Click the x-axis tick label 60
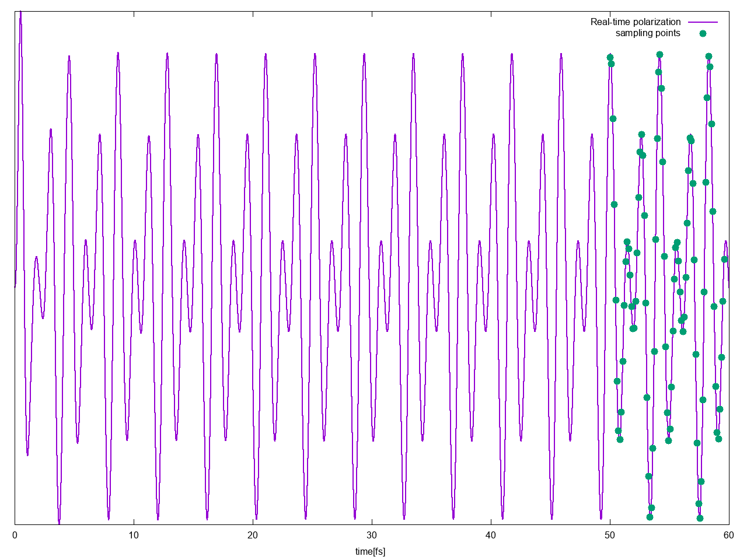Viewport: 747px width, 560px height. (x=729, y=535)
